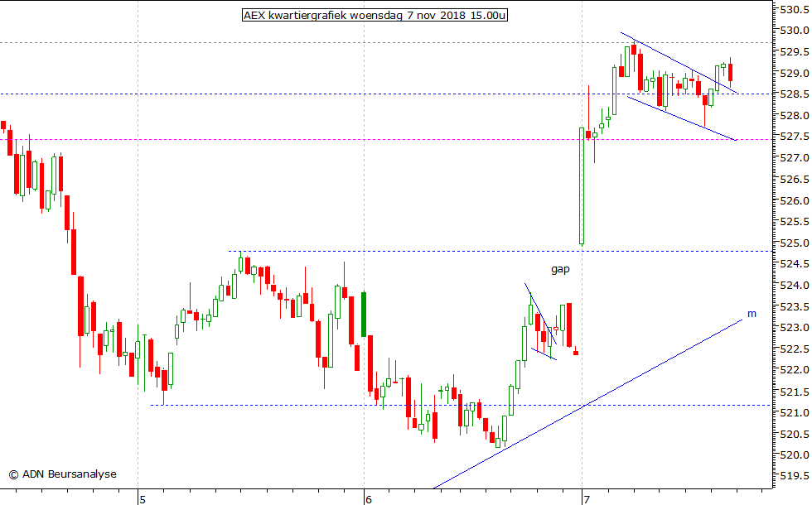
Task: Click the date label 5 on time axis
Action: click(143, 500)
